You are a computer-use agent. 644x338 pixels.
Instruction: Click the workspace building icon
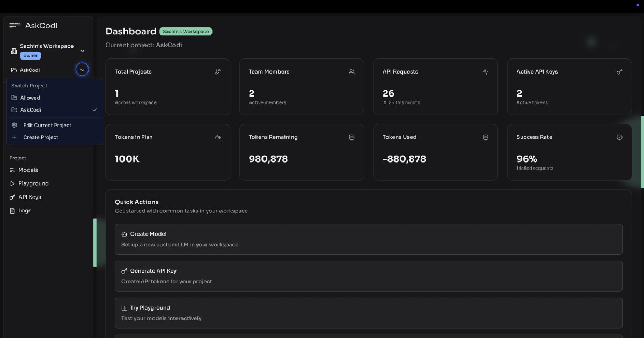14,51
